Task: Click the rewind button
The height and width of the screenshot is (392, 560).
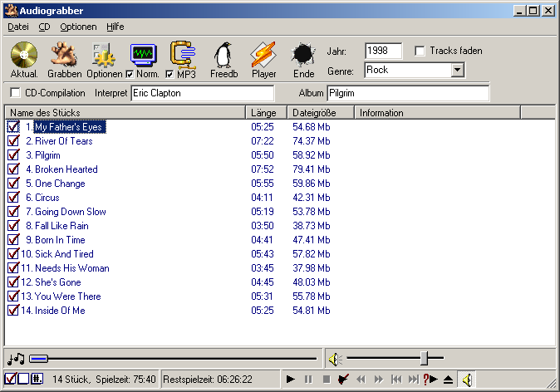Action: (361, 380)
